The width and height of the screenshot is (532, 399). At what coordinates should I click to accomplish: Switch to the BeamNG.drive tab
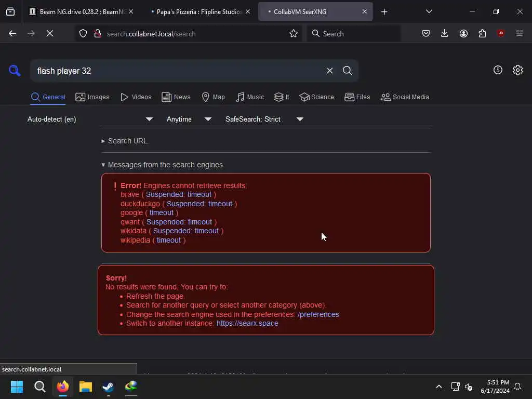[81, 11]
